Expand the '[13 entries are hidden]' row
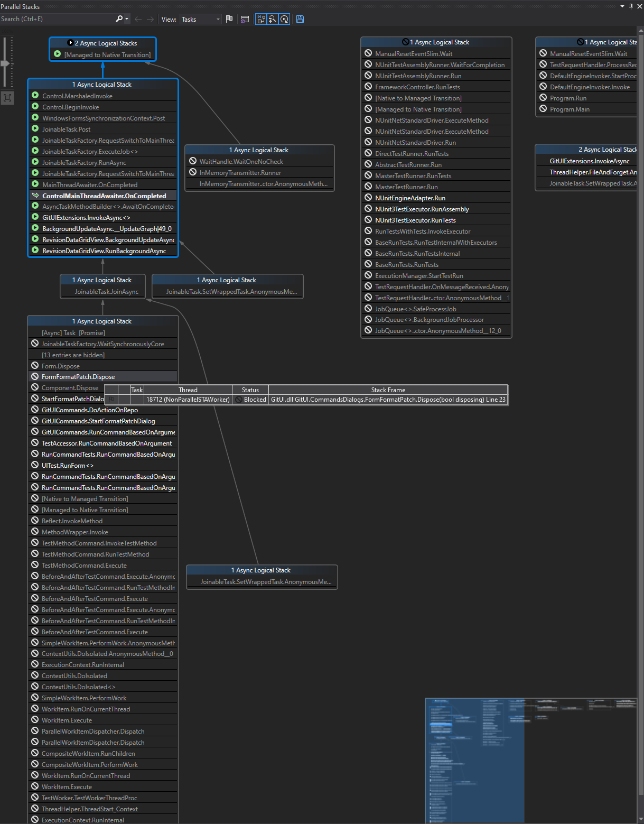644x824 pixels. (103, 355)
